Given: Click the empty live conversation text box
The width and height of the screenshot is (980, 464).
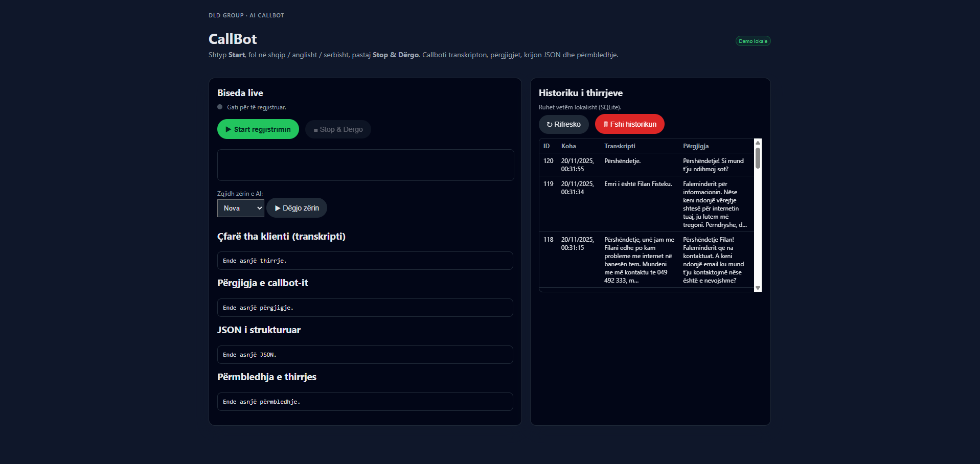Looking at the screenshot, I should 365,165.
